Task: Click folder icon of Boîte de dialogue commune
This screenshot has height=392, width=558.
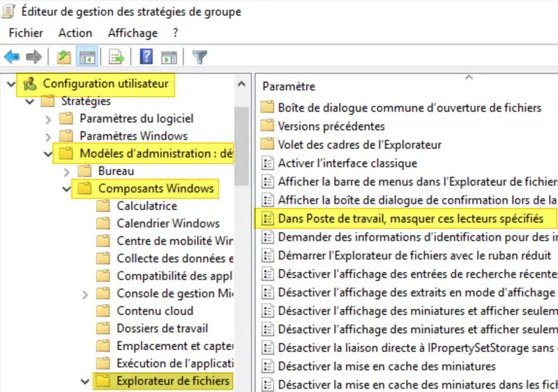Action: (267, 107)
